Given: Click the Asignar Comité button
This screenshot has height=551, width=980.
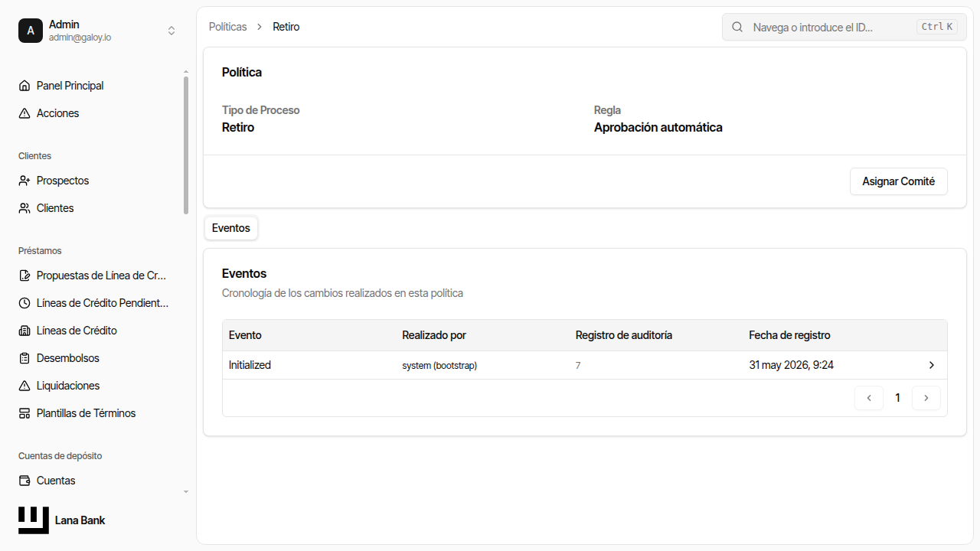Looking at the screenshot, I should [899, 181].
